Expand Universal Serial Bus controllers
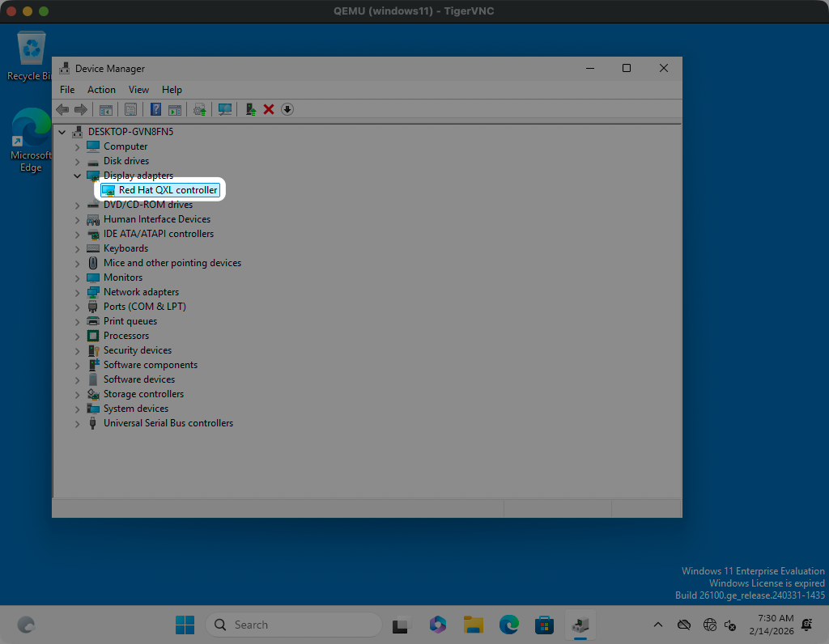829x644 pixels. click(x=78, y=423)
